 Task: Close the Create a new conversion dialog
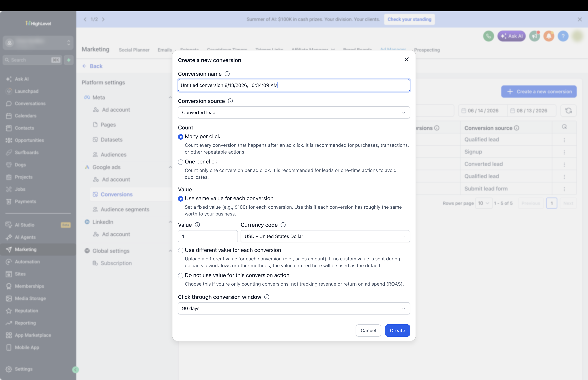(406, 60)
